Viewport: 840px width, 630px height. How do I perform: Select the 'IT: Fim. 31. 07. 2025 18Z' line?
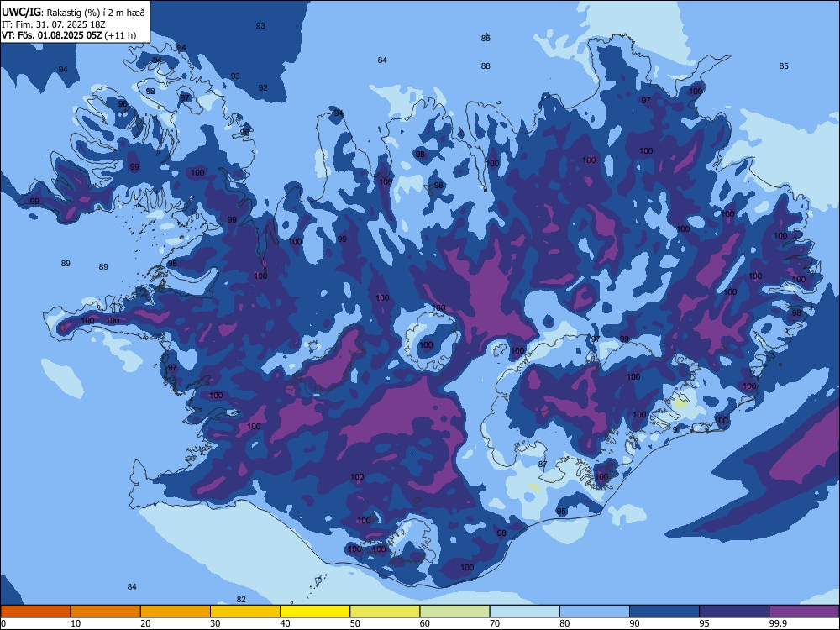(55, 24)
